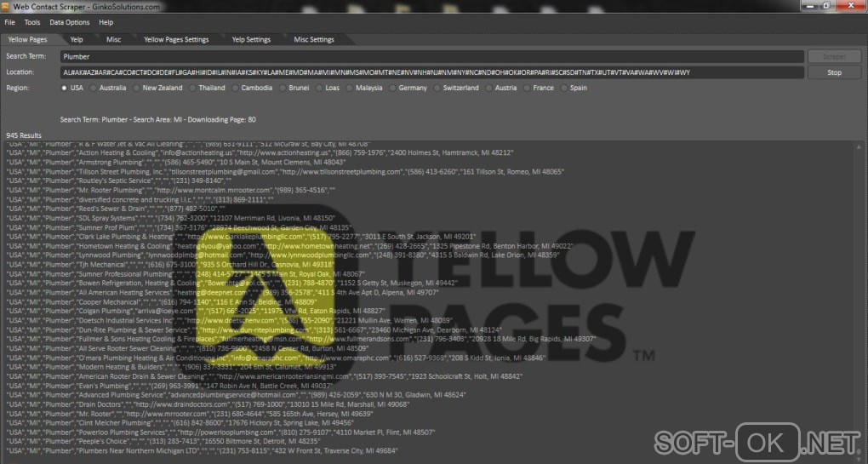Open the Yellow Pages Settings tab
The height and width of the screenshot is (464, 868).
tap(176, 39)
